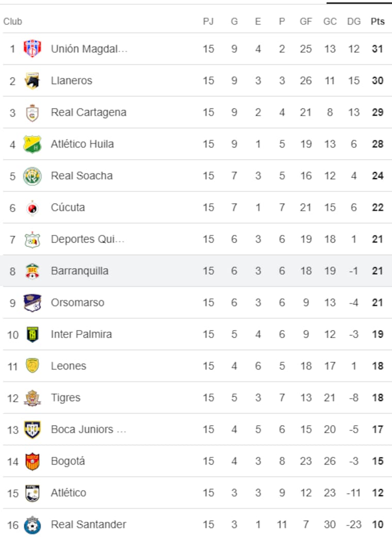The image size is (392, 539).
Task: Click the Llaneros team crest icon
Action: [x=32, y=81]
